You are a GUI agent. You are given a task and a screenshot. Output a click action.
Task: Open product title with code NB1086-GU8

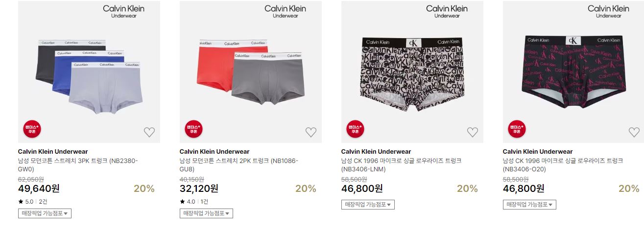pyautogui.click(x=239, y=165)
